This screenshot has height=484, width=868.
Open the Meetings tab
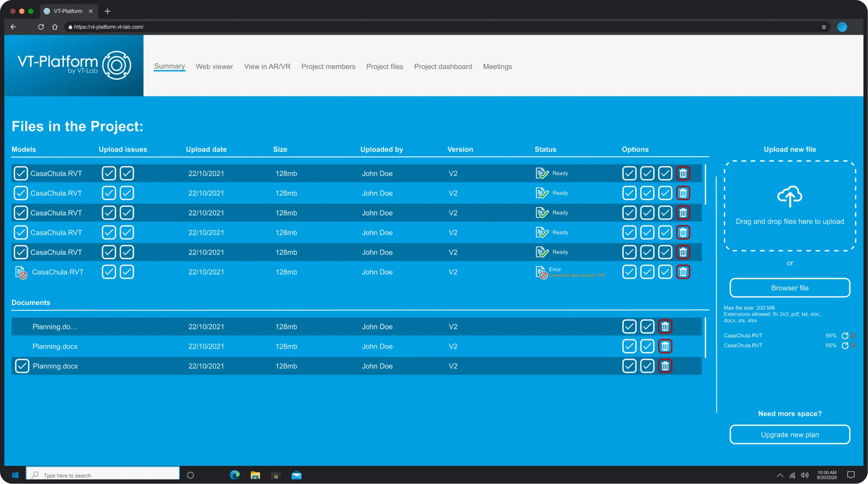coord(497,67)
